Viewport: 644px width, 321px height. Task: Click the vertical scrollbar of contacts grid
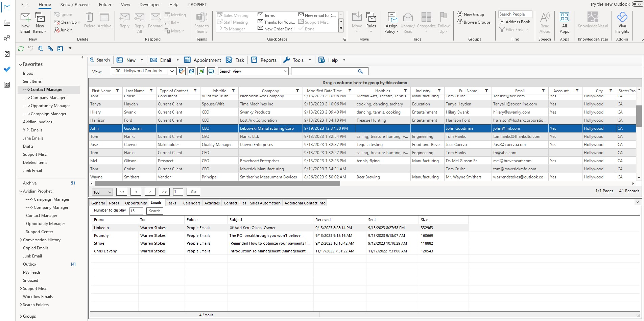click(x=639, y=116)
